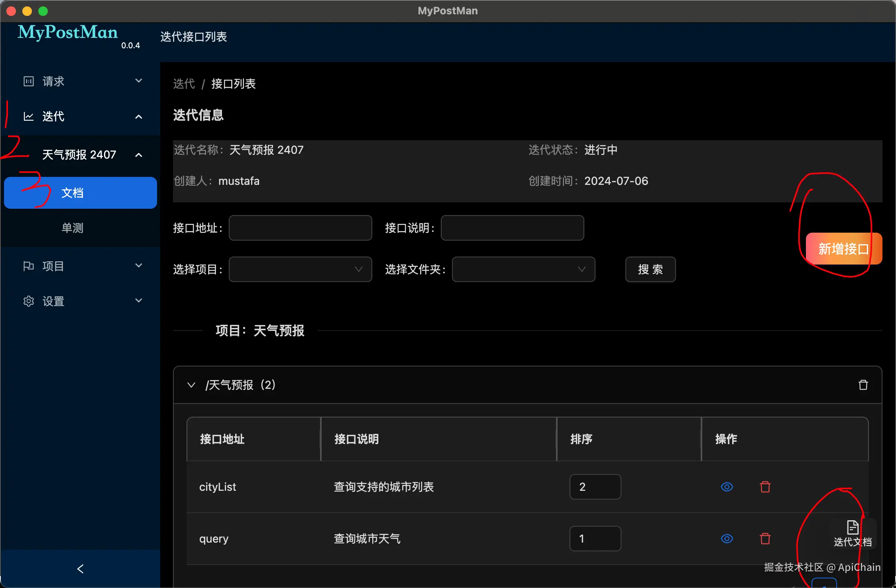Viewport: 896px width, 588px height.
Task: Collapse the sidebar with left arrow
Action: 81,569
